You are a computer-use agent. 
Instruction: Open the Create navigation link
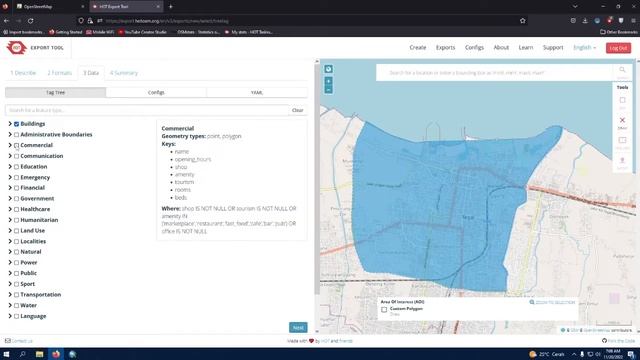(x=418, y=47)
